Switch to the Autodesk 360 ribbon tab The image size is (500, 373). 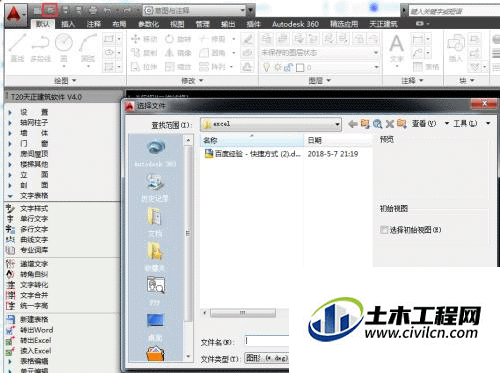tap(295, 24)
